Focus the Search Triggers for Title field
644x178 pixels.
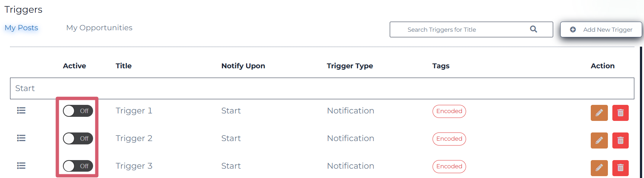[x=471, y=29]
